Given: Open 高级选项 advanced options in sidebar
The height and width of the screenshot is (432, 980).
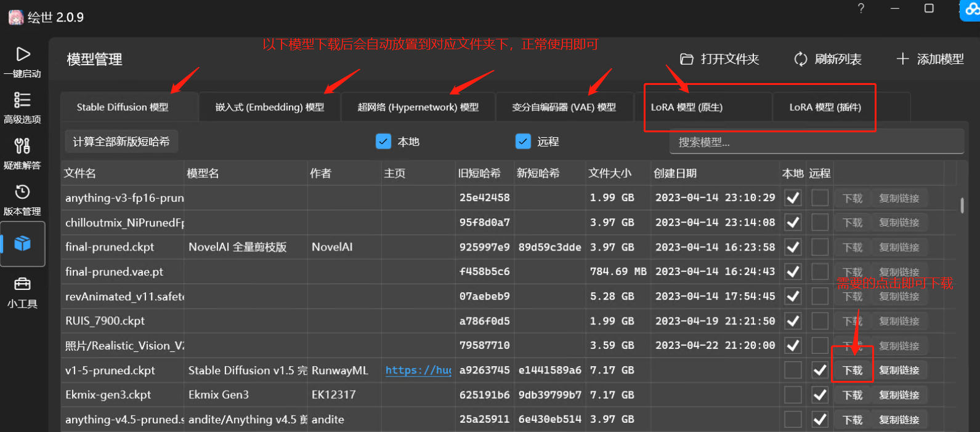Looking at the screenshot, I should point(22,100).
